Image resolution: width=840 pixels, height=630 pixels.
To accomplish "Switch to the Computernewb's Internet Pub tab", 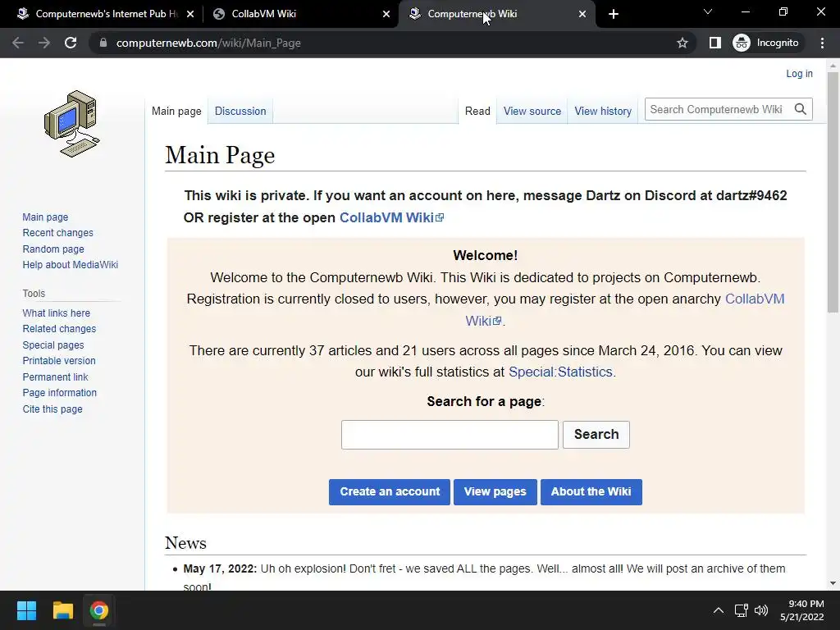I will pos(106,14).
